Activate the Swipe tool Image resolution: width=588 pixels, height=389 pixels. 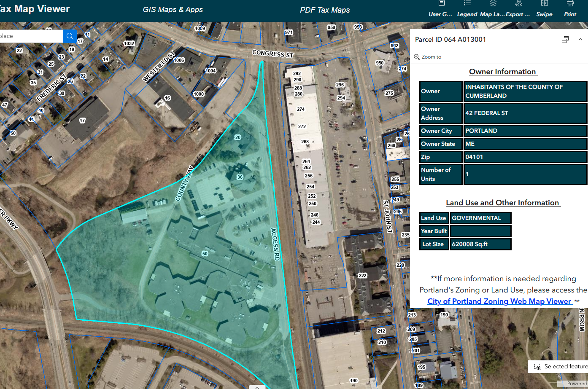tap(544, 9)
